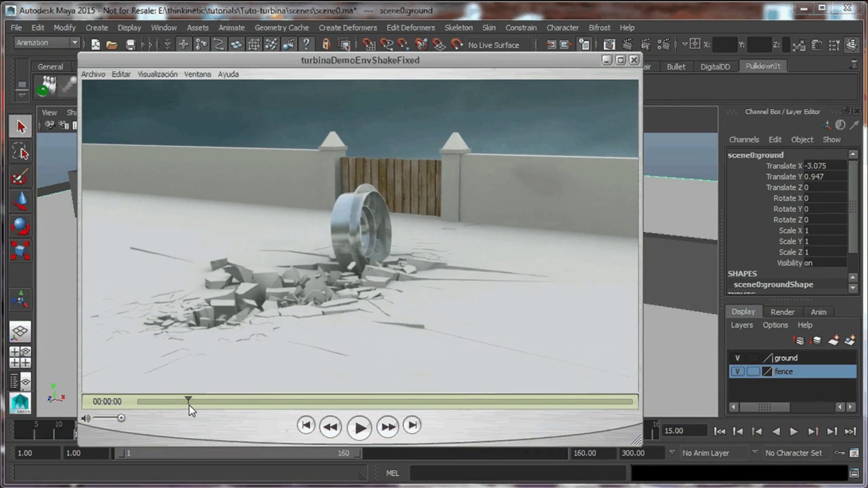Switch to single perspective view layout
The image size is (868, 488).
click(x=20, y=331)
